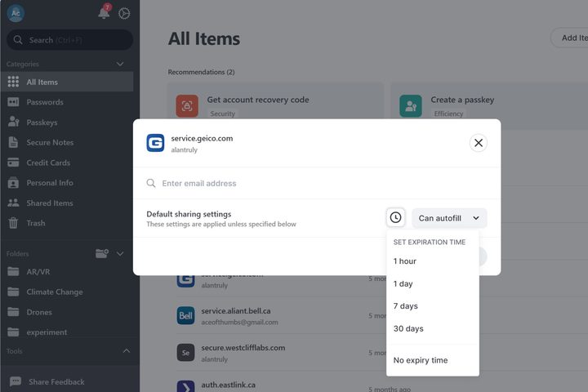This screenshot has height=392, width=588.
Task: Click the Secure Notes document icon
Action: 13,142
